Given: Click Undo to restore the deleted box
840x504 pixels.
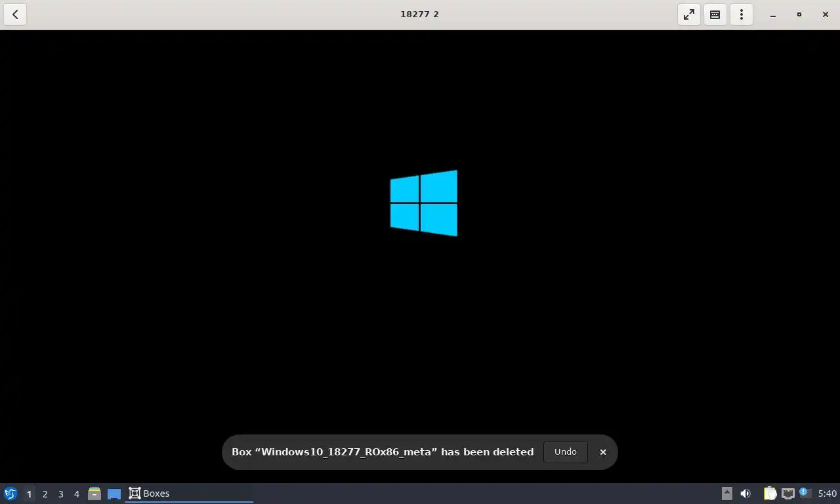Looking at the screenshot, I should pos(566,451).
